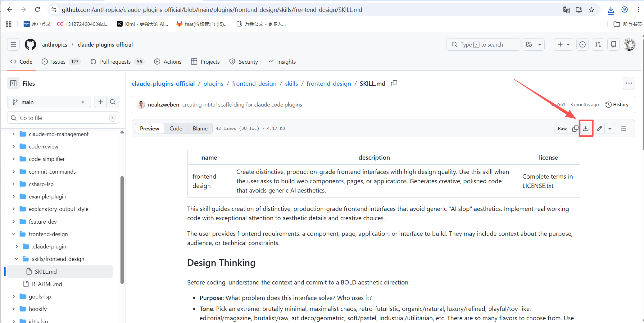Switch to the Code view tab
Viewport: 644px width, 323px height.
point(176,128)
